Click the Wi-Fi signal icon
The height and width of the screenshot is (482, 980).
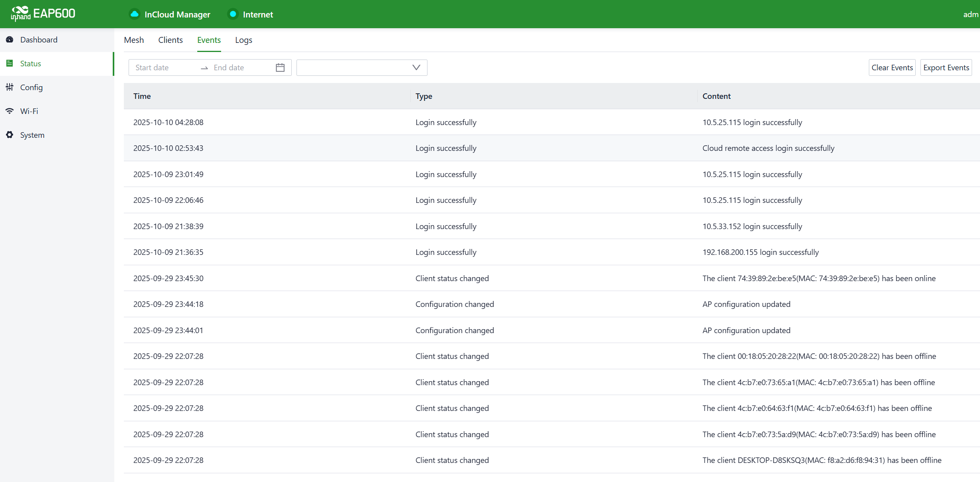[x=10, y=111]
